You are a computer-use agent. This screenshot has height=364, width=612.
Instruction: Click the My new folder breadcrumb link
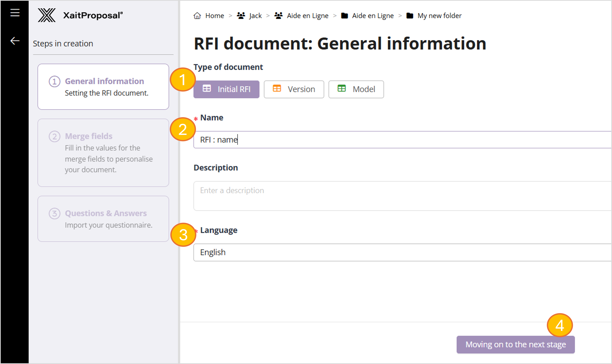tap(439, 15)
